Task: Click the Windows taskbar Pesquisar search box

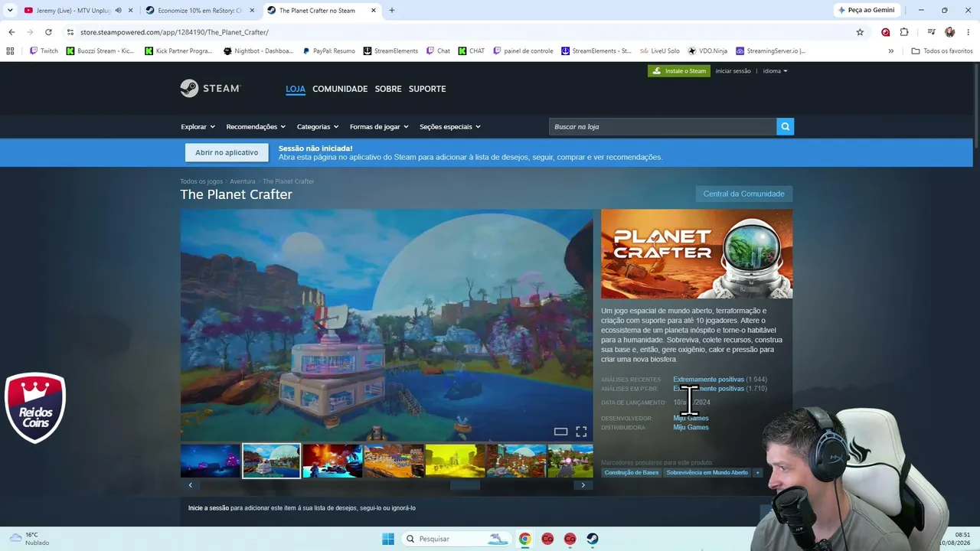Action: (x=456, y=539)
